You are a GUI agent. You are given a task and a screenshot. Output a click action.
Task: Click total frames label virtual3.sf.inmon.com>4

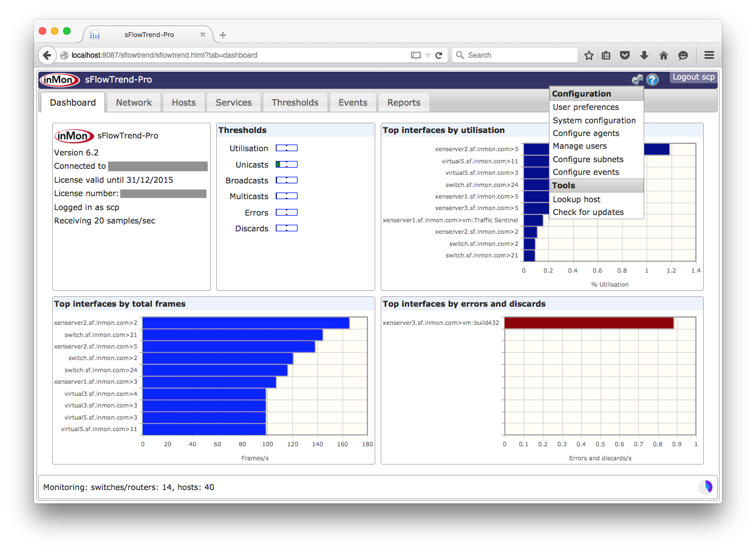click(x=101, y=394)
